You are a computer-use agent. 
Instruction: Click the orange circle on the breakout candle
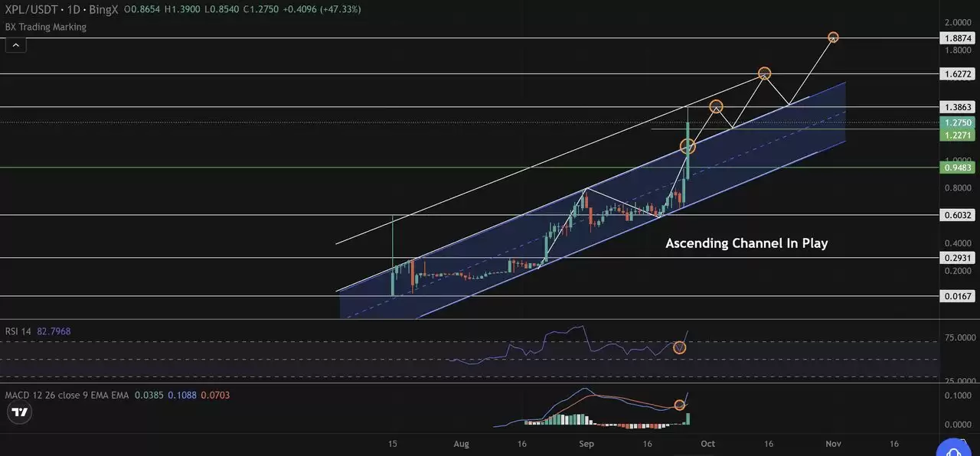(688, 145)
